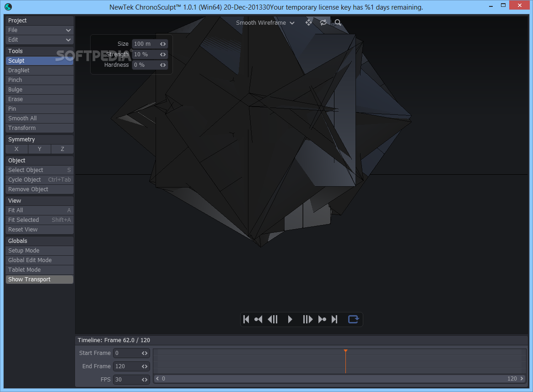Select the Transform tool
Viewport: 533px width, 392px height.
(x=39, y=128)
